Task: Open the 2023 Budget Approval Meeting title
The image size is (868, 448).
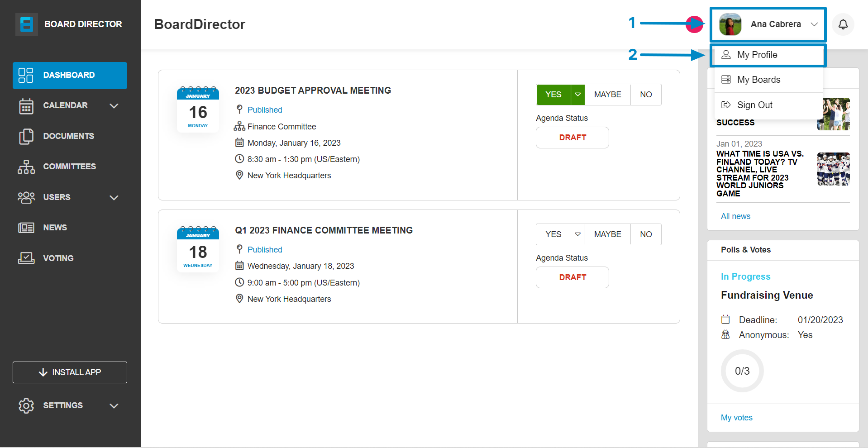Action: click(313, 91)
